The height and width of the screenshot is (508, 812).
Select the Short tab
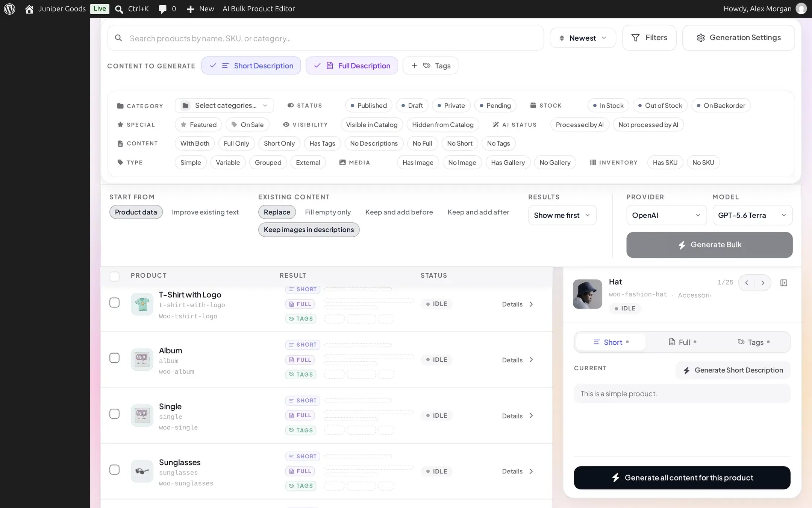click(611, 342)
